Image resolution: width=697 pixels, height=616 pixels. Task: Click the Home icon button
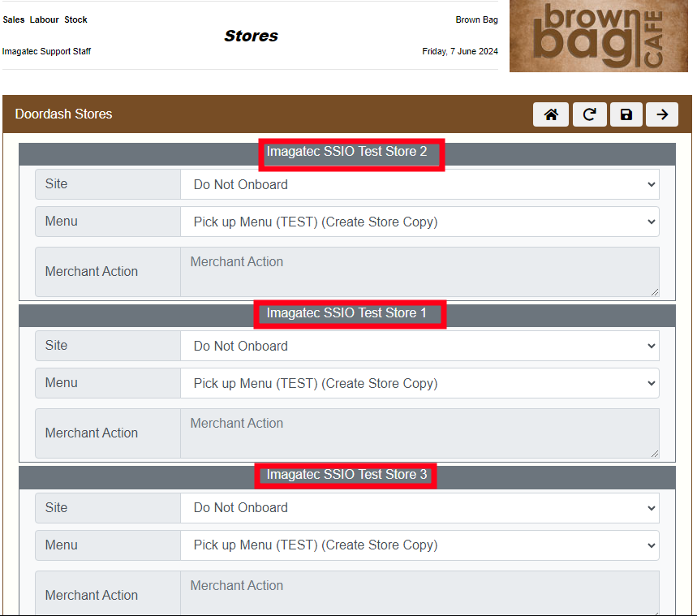[x=551, y=114]
